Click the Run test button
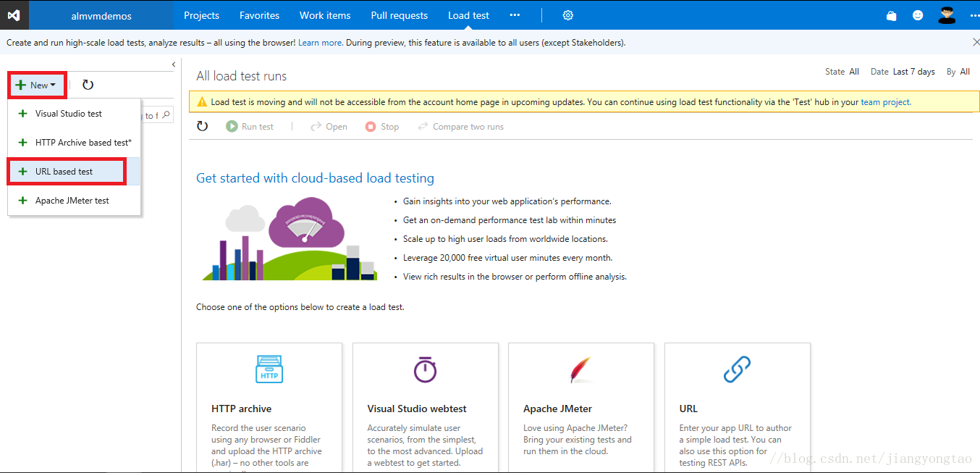This screenshot has width=980, height=473. pyautogui.click(x=250, y=126)
